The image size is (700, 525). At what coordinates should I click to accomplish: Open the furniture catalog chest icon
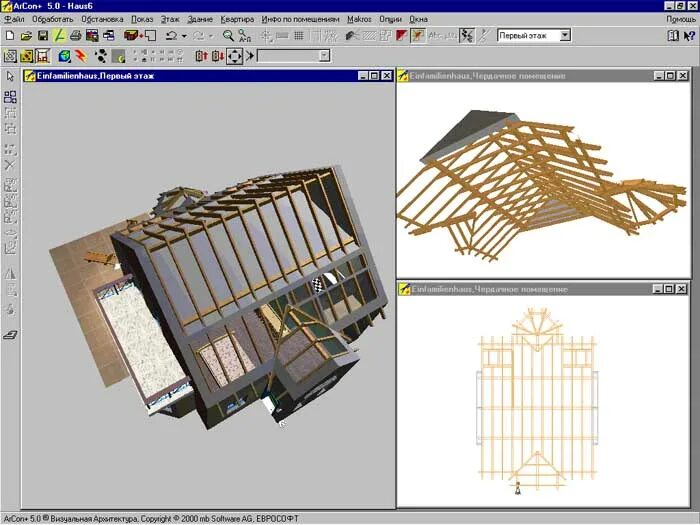(131, 35)
